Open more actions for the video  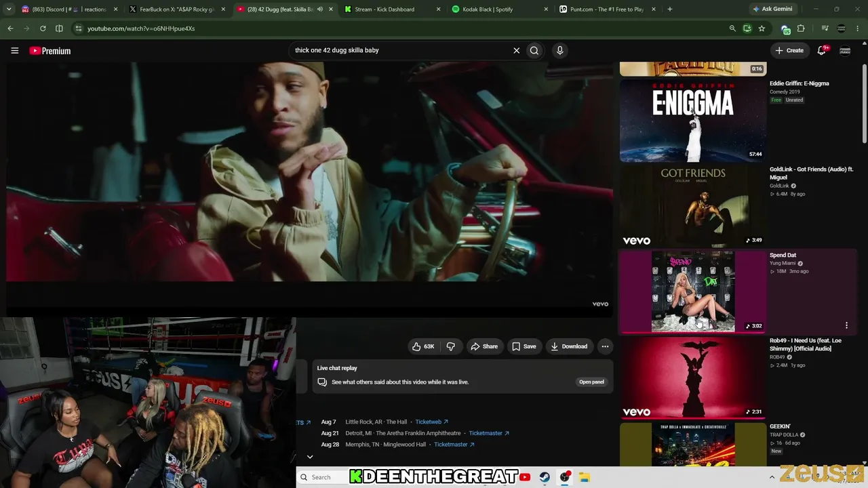click(x=605, y=346)
